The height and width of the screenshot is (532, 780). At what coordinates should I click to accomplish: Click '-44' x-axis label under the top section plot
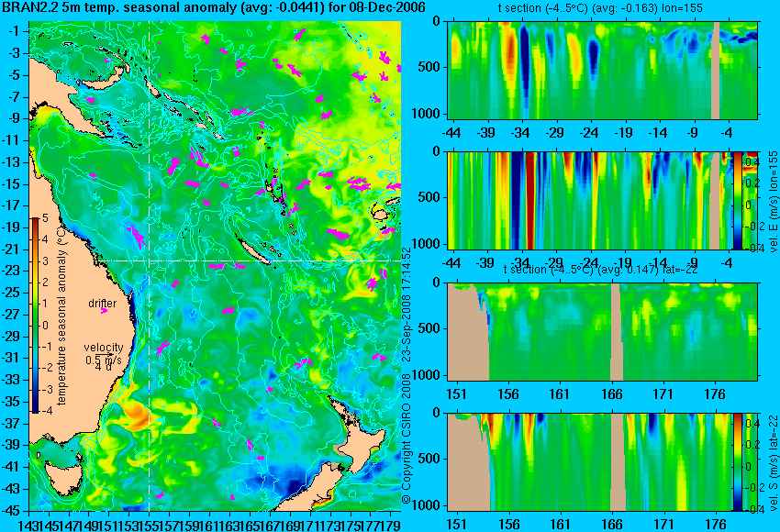point(452,133)
